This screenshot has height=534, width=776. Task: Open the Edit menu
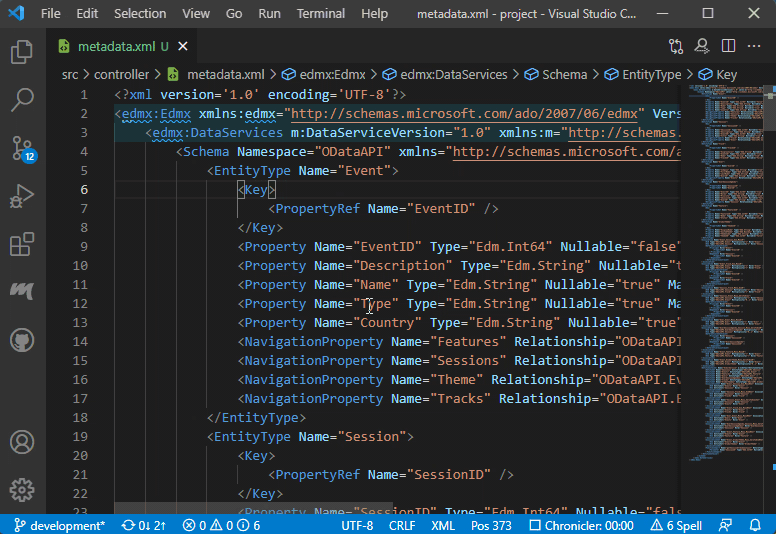pyautogui.click(x=87, y=13)
